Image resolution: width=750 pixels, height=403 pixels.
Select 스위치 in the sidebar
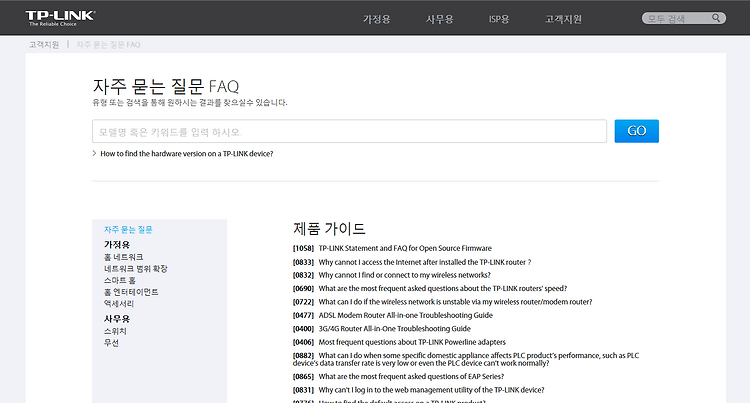point(115,331)
